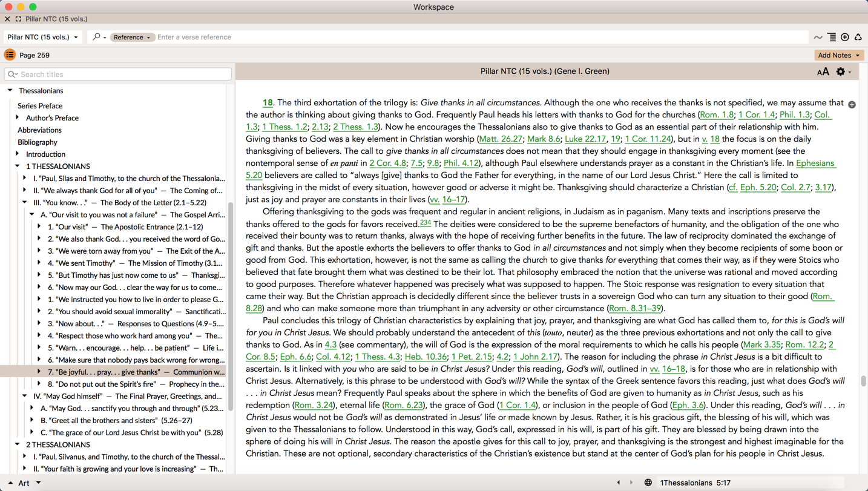
Task: Click the tilde wave icon in toolbar
Action: click(x=818, y=38)
